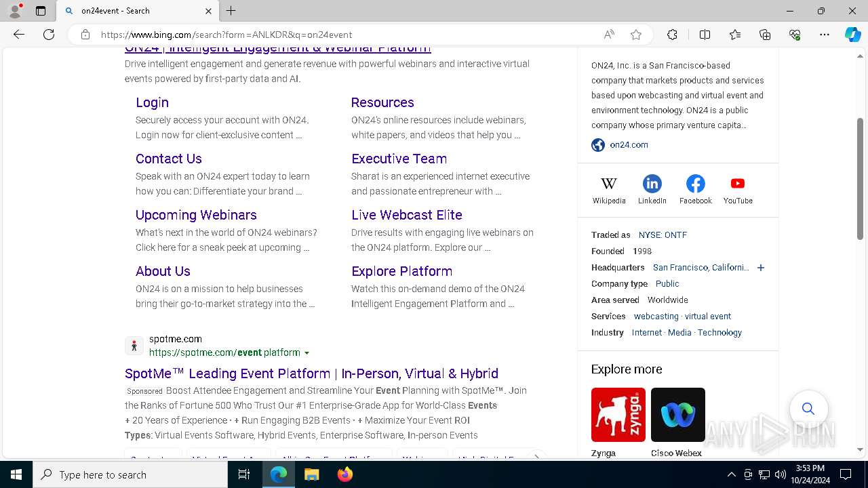Open the Contact Us sitelink
This screenshot has height=488, width=868.
[169, 159]
